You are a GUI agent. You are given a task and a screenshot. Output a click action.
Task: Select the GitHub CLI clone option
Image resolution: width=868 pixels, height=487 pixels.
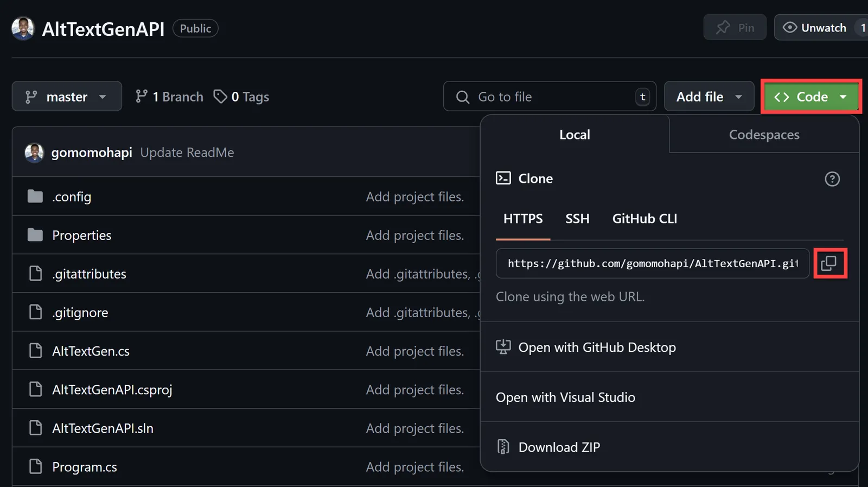point(644,219)
